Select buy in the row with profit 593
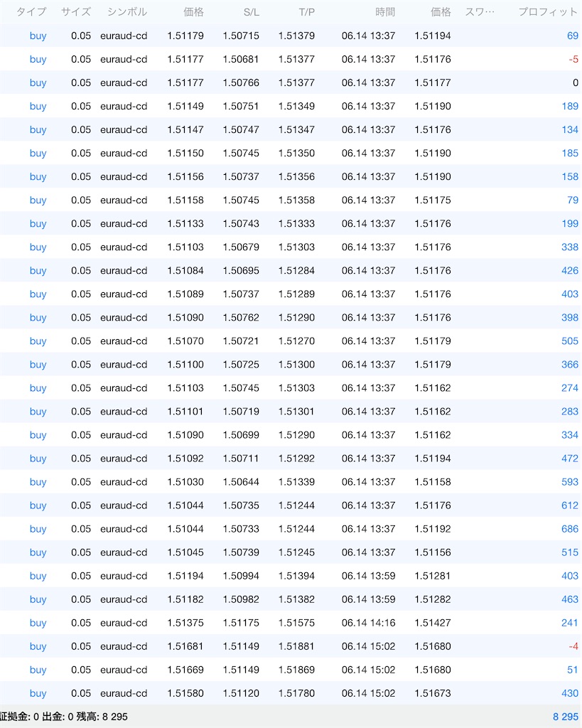The image size is (582, 728). 38,483
